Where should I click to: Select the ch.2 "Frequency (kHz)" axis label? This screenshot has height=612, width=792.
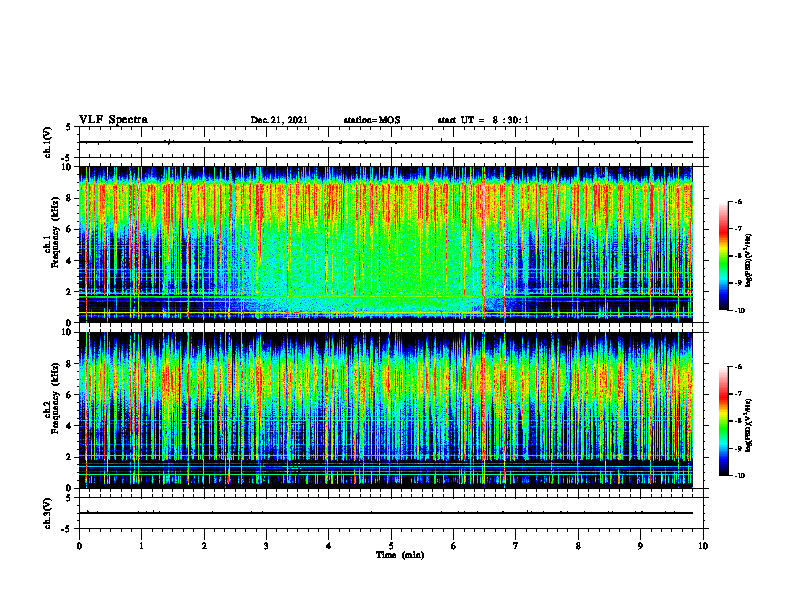point(55,398)
